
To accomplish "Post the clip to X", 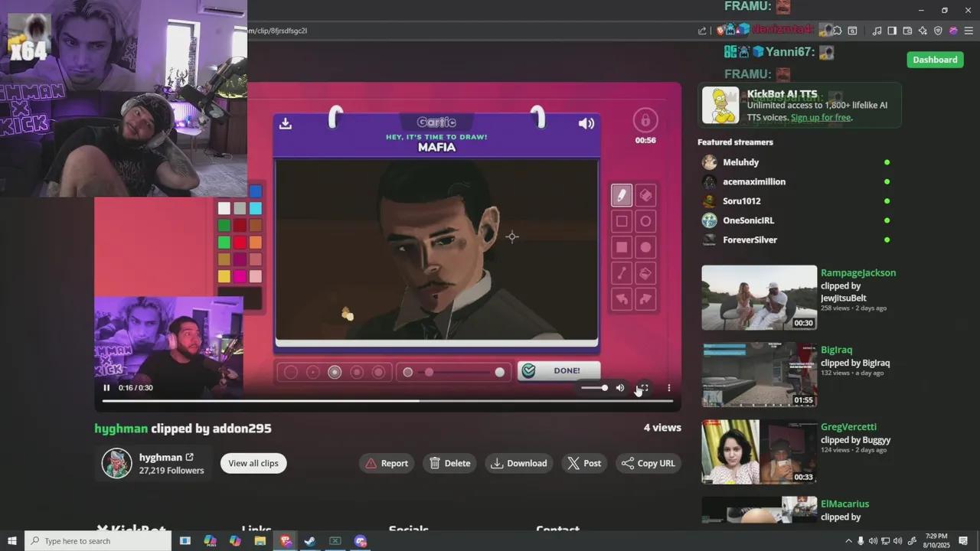I will click(x=584, y=463).
